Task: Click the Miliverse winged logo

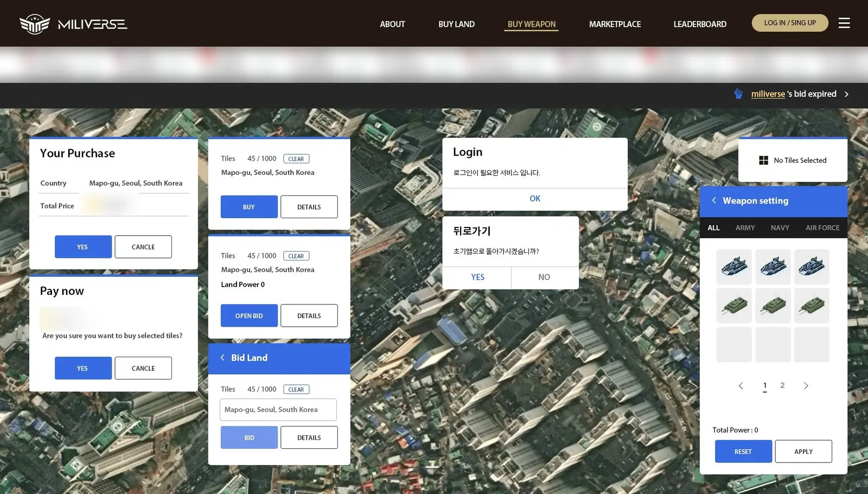Action: point(35,24)
